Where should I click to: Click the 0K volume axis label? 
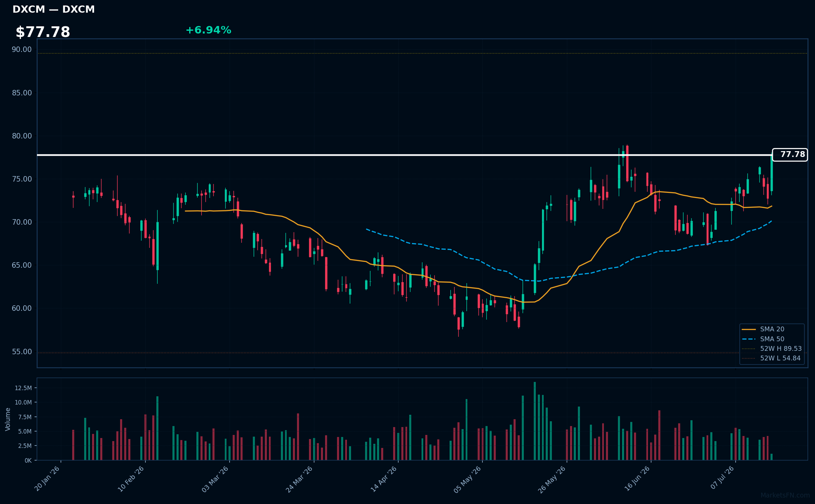[28, 461]
